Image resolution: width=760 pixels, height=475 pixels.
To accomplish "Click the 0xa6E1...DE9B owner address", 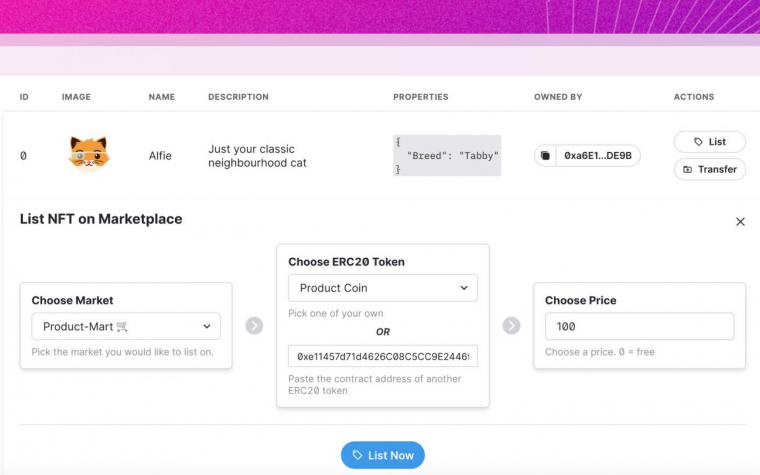I will coord(598,156).
